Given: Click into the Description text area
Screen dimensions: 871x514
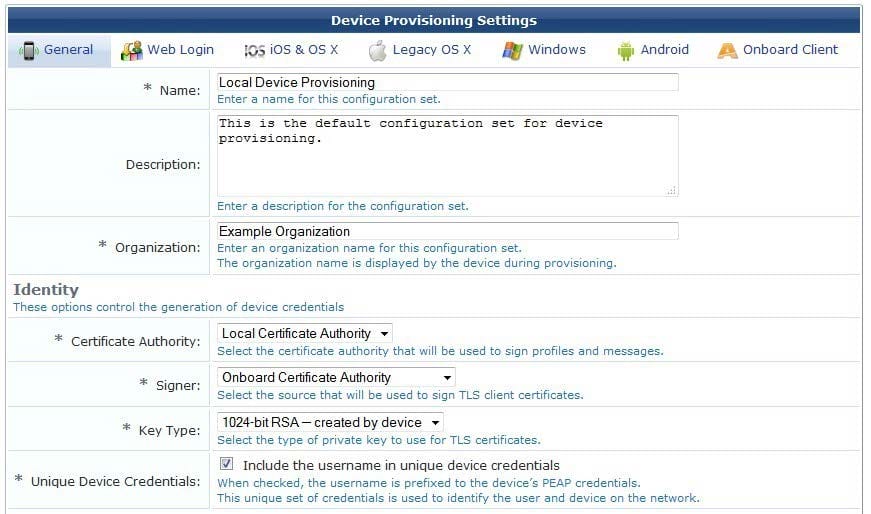Looking at the screenshot, I should (x=447, y=156).
